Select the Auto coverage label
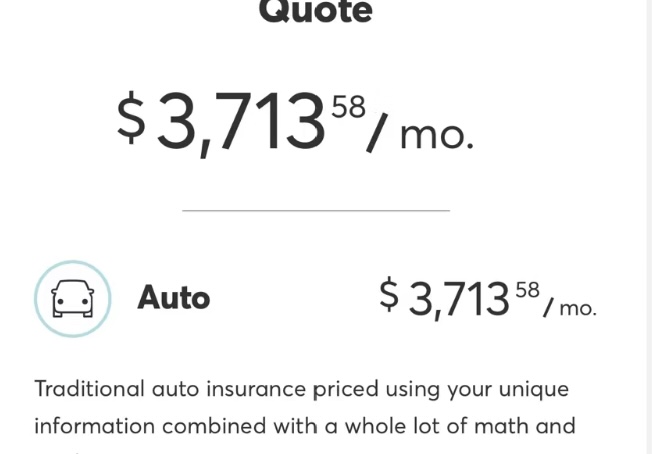Image resolution: width=652 pixels, height=454 pixels. 173,298
